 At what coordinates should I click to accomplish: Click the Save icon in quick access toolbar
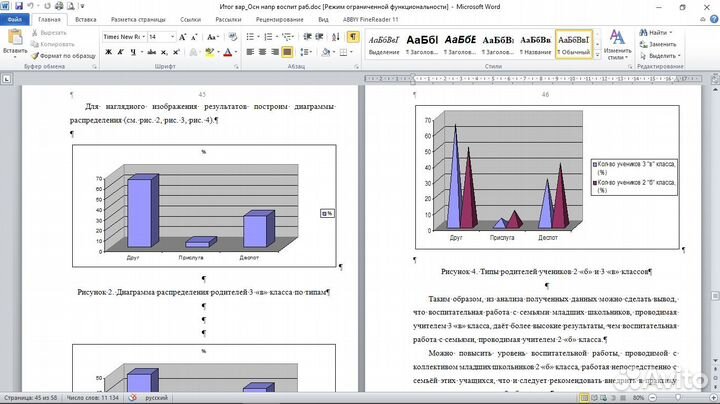click(18, 6)
